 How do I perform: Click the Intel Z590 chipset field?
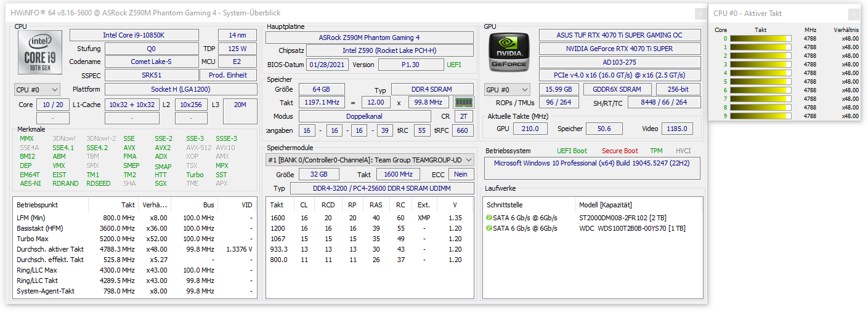[x=389, y=50]
